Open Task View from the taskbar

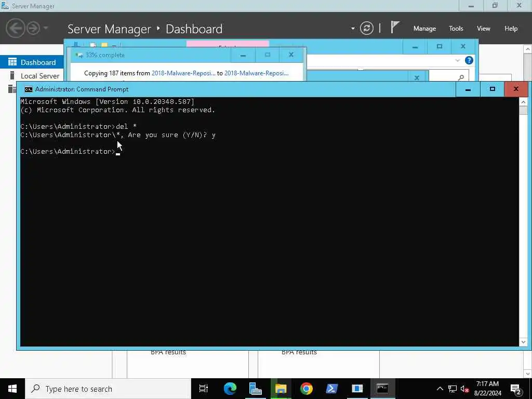pos(204,389)
